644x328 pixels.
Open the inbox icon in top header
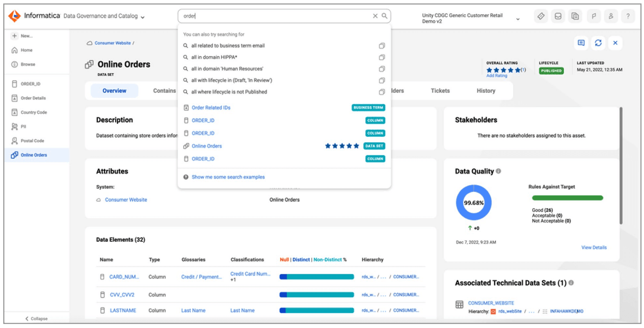coord(558,16)
